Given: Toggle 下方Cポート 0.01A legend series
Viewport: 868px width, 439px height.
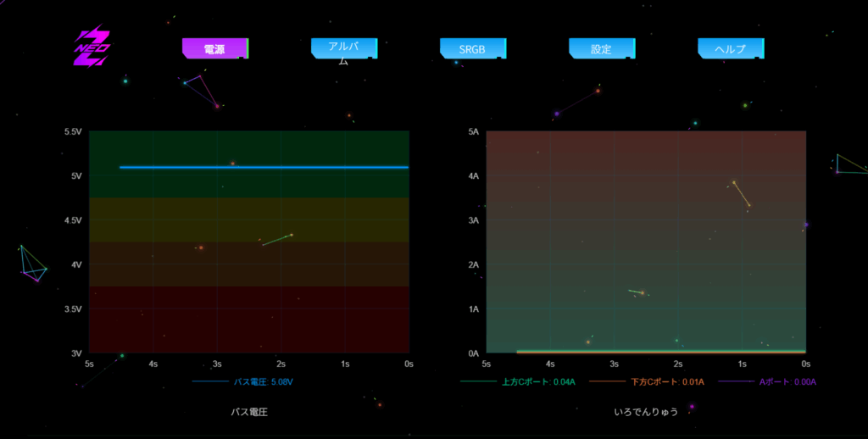Looking at the screenshot, I should 647,381.
